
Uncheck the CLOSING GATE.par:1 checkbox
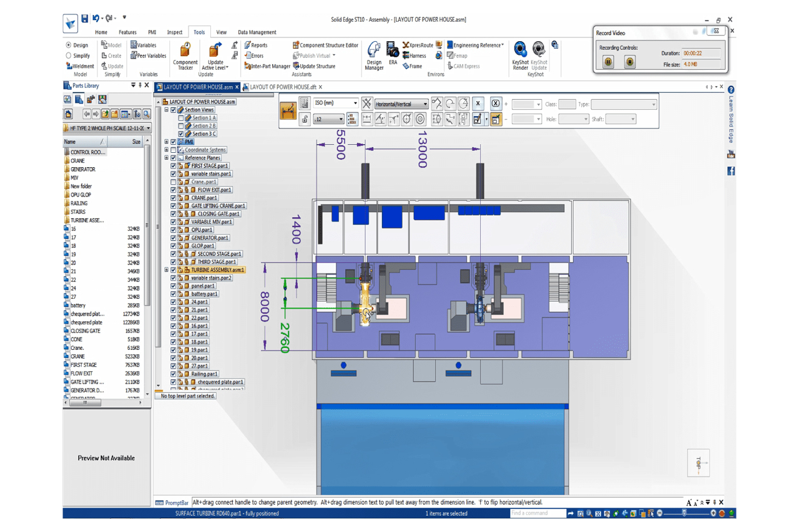point(174,214)
